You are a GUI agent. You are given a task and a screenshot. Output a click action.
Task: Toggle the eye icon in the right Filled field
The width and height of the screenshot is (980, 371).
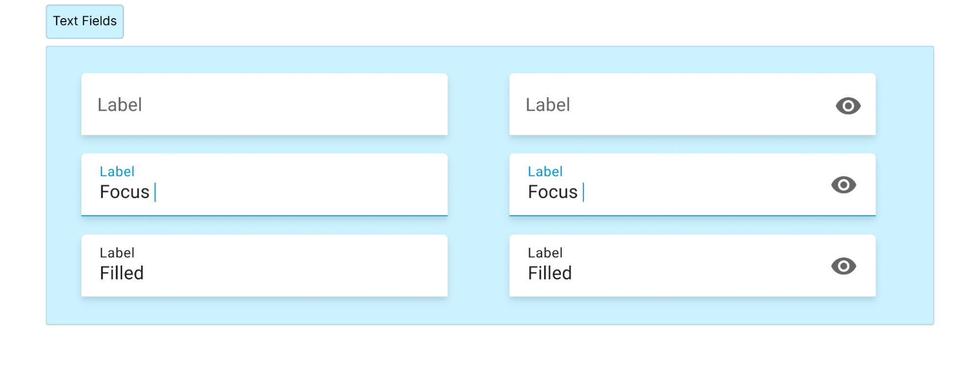843,266
